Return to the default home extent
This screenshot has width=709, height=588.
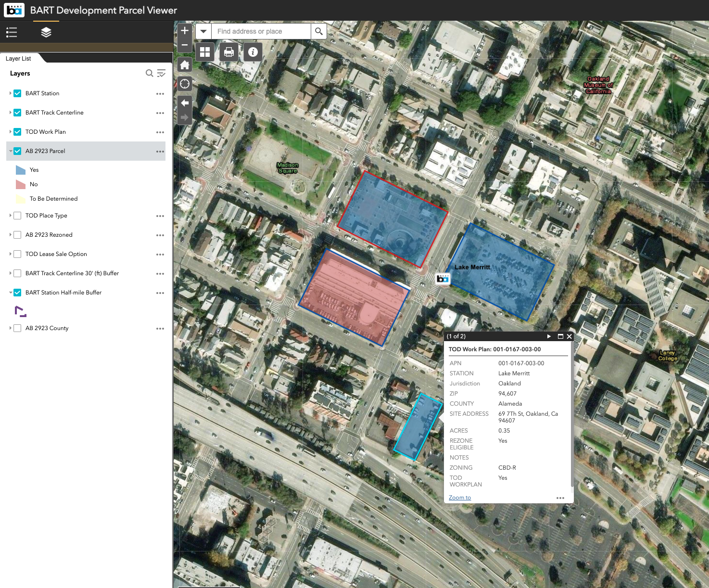[185, 65]
